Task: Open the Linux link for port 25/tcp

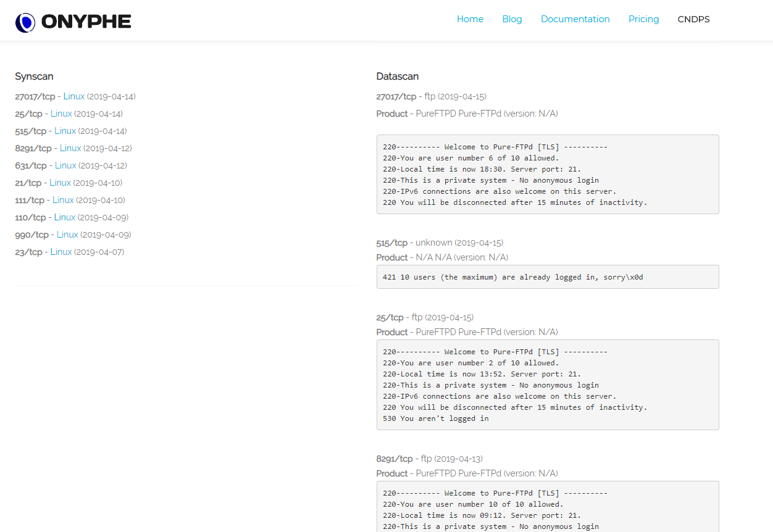Action: (x=61, y=114)
